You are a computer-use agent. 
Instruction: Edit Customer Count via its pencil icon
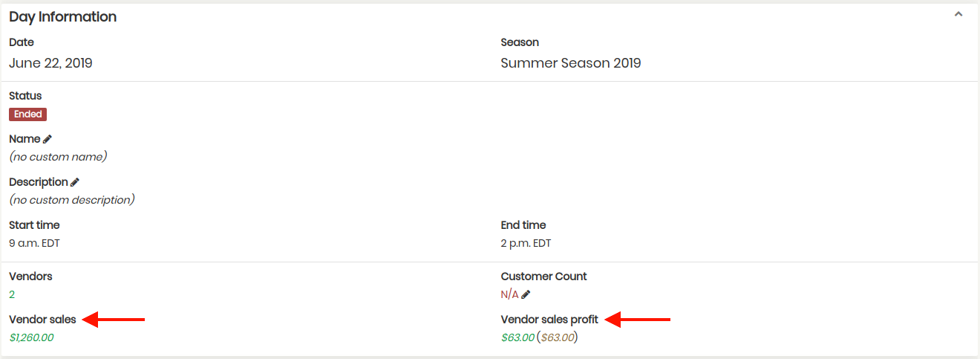[526, 294]
